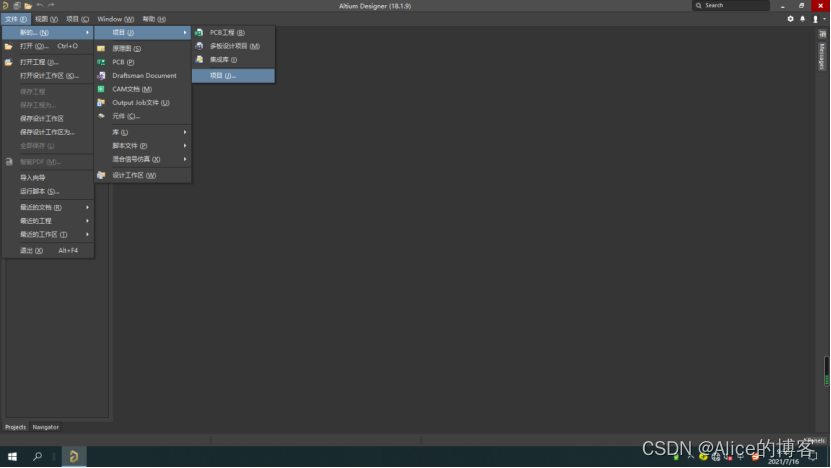The width and height of the screenshot is (831, 468).
Task: Expand 最近的工作区 (T) submenu
Action: pyautogui.click(x=48, y=234)
